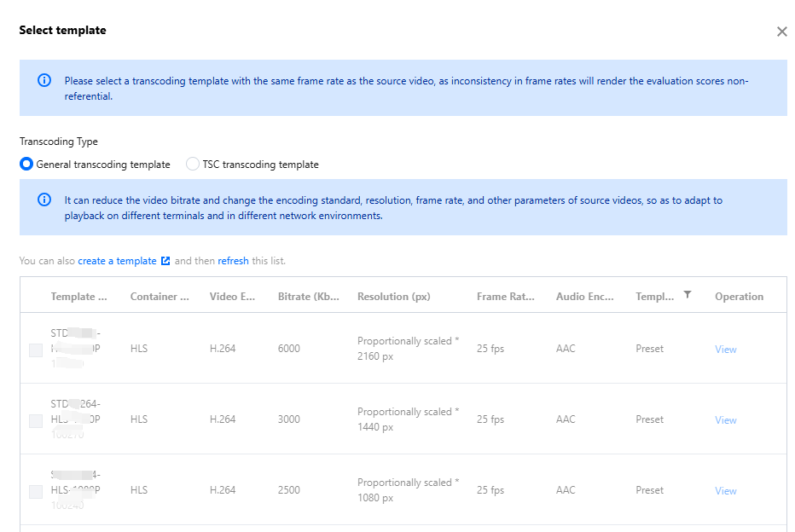
Task: Click the external link icon beside create a template
Action: [165, 261]
